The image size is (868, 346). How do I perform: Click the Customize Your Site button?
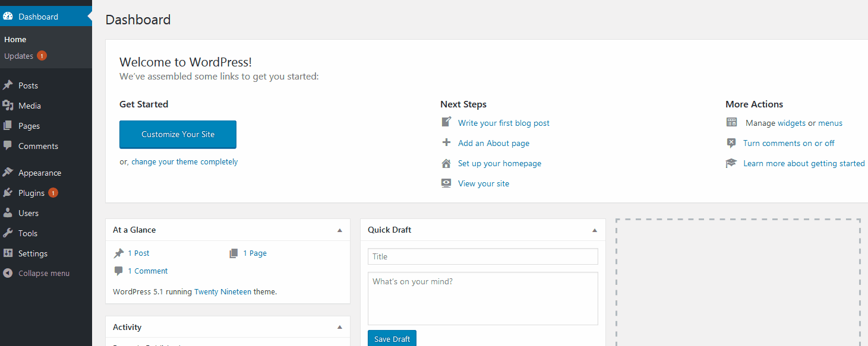coord(178,134)
